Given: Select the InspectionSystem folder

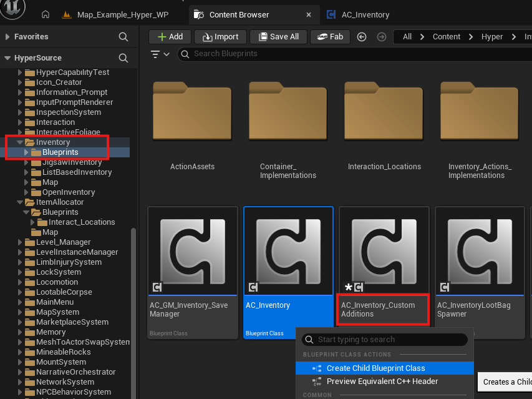Looking at the screenshot, I should coord(68,112).
